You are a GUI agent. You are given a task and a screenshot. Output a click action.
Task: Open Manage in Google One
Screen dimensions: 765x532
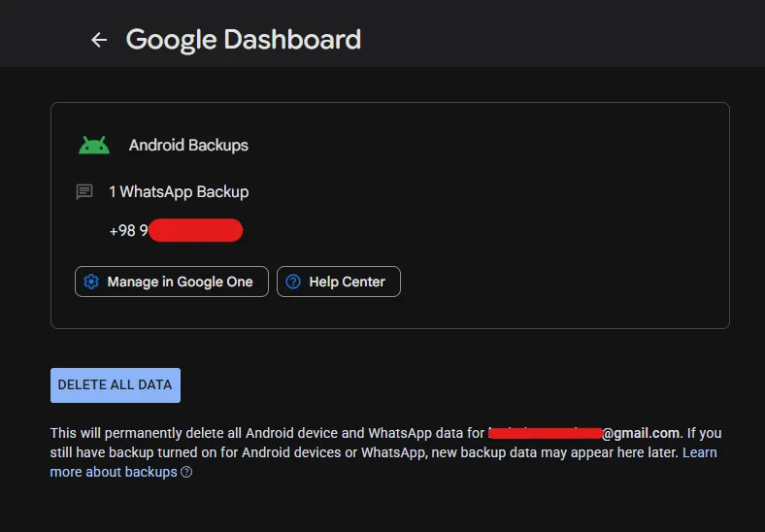(x=172, y=282)
